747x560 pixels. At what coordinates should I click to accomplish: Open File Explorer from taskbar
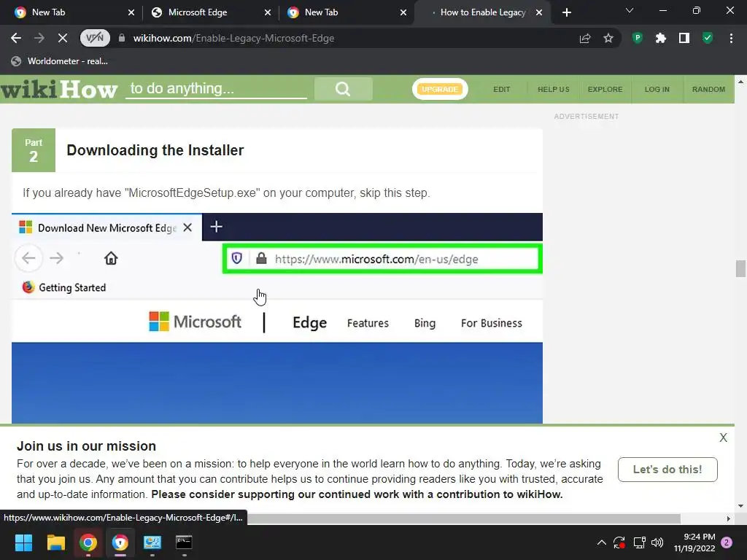click(x=55, y=542)
